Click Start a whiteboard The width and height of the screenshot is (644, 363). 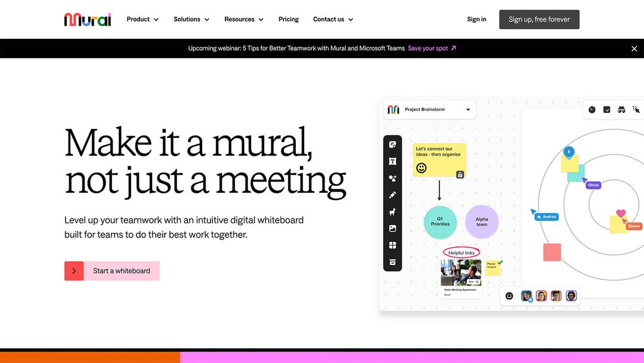112,270
